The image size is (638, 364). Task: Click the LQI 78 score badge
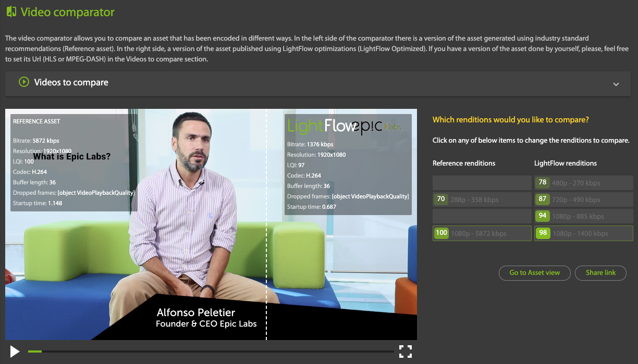543,182
